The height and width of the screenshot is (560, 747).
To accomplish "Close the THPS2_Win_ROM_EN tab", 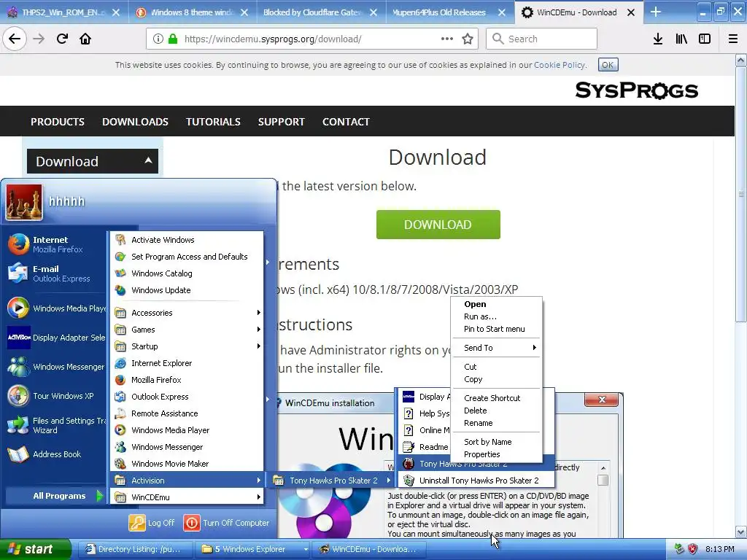I will pos(116,13).
